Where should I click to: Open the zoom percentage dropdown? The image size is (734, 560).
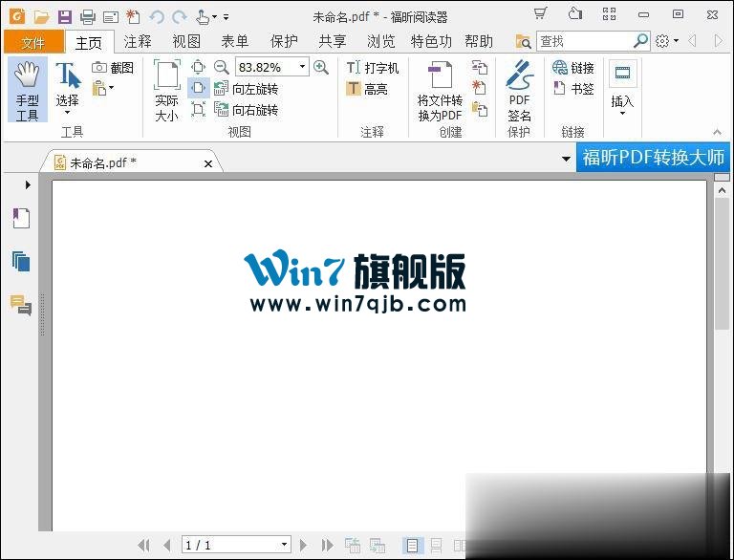(302, 67)
